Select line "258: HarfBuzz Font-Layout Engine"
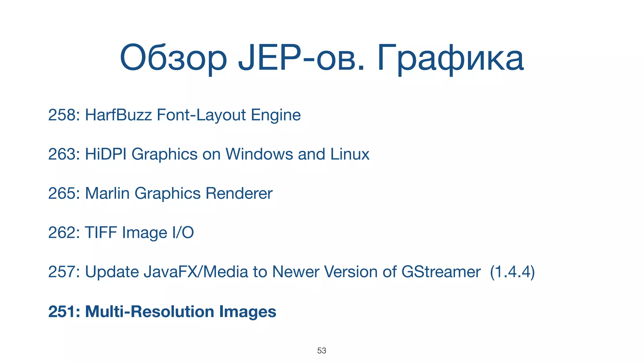Viewport: 644px width, 362px height. point(175,115)
